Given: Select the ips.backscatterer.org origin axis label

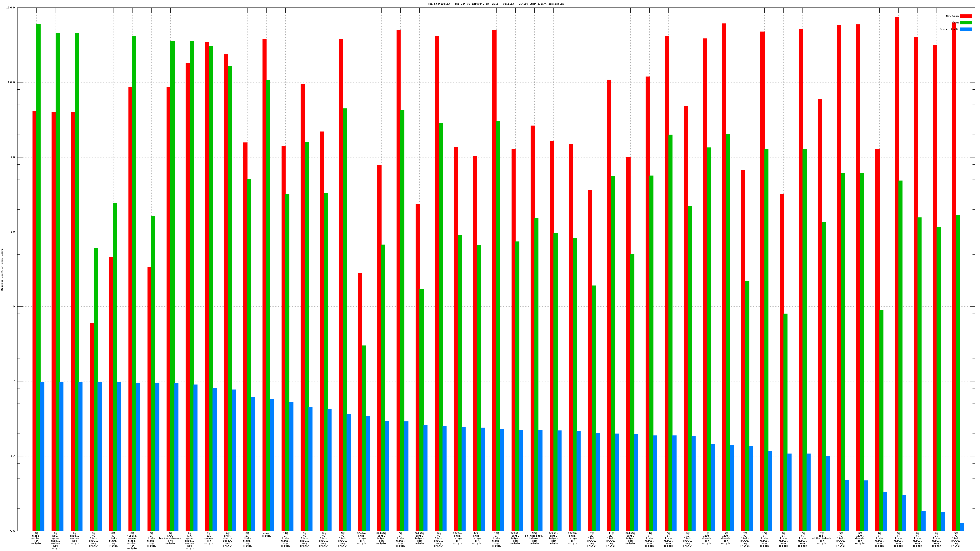Looking at the screenshot, I should click(170, 539).
